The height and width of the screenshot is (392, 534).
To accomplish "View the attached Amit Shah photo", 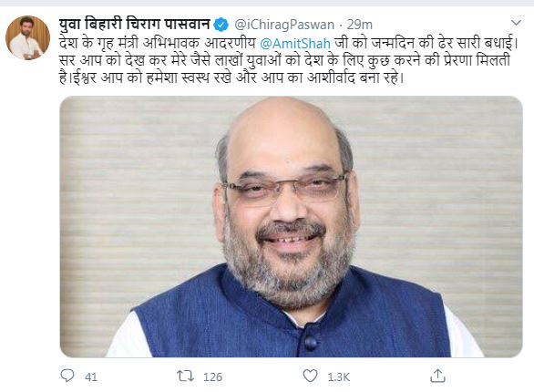I will click(292, 226).
